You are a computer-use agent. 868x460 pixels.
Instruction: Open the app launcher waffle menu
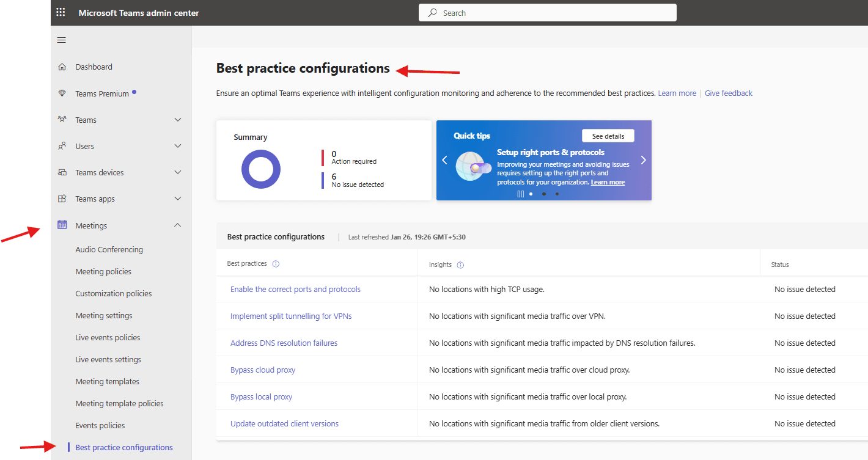[x=61, y=12]
